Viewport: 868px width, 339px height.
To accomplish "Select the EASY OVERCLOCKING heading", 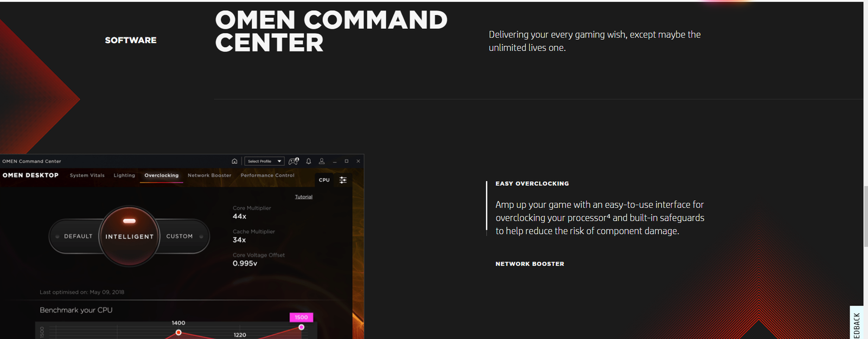I will 532,184.
